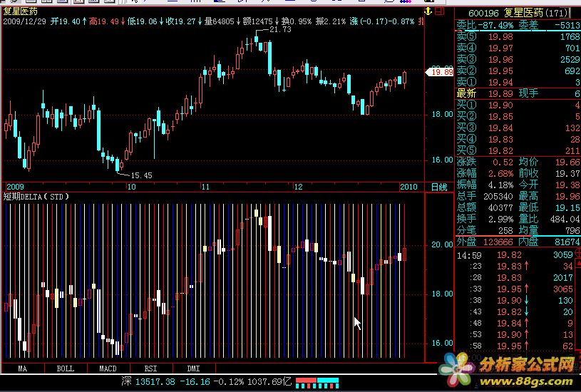Select the 买⑤ 19.82 bid row
581x392 pixels.
point(518,151)
